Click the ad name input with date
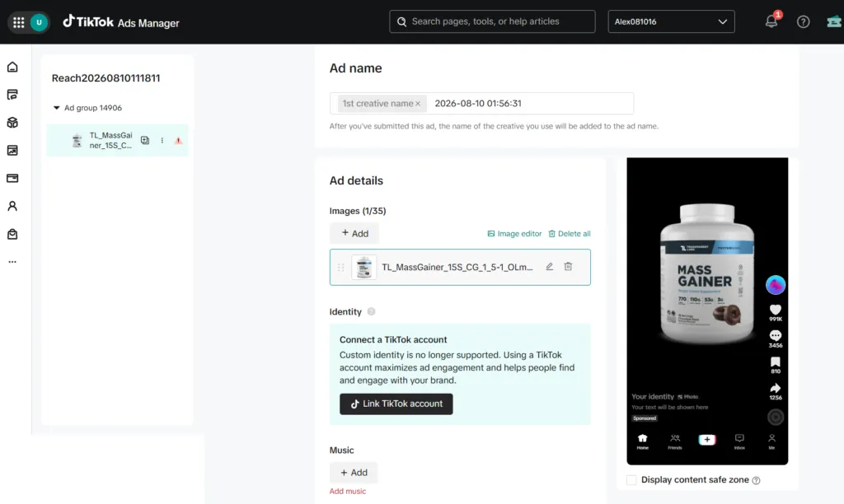This screenshot has width=844, height=504. click(x=481, y=103)
